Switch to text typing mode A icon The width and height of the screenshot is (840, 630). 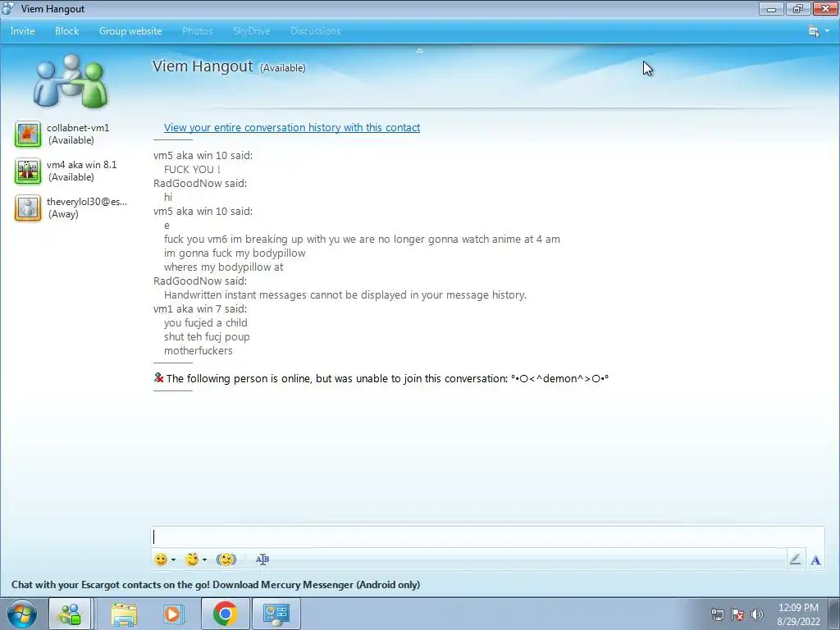coord(815,559)
